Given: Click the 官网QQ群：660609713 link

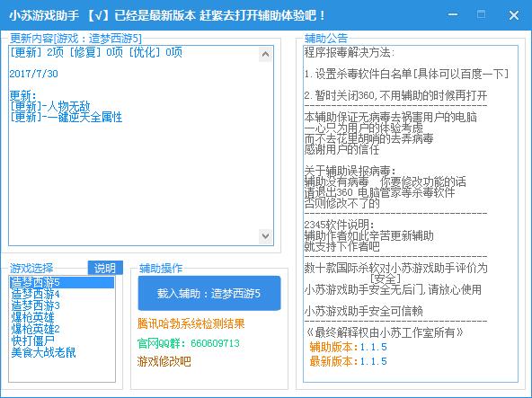Looking at the screenshot, I should point(189,343).
